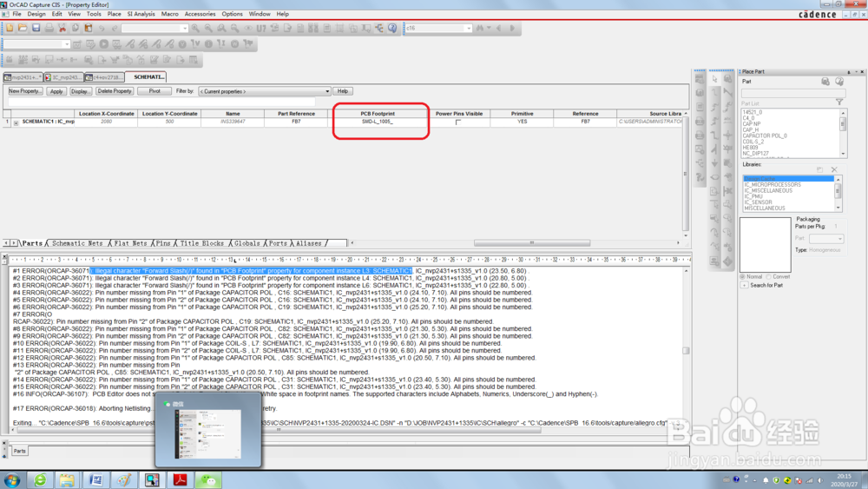Click the Display button
Screen dimensions: 868x489
[80, 91]
